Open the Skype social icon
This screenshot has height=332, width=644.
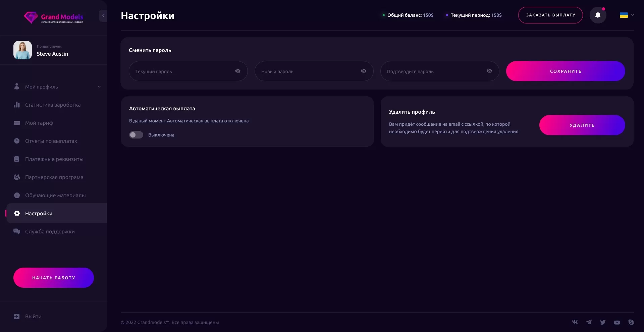click(x=631, y=322)
